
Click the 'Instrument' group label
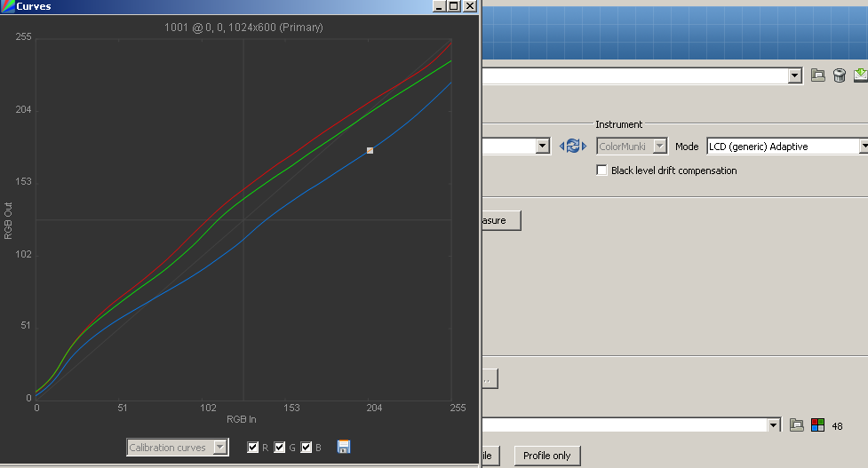tap(619, 124)
